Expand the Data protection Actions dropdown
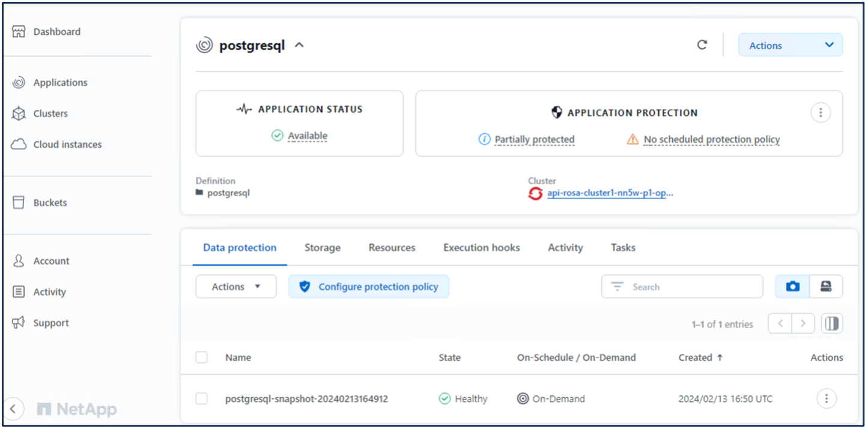This screenshot has width=868, height=429. pos(236,287)
